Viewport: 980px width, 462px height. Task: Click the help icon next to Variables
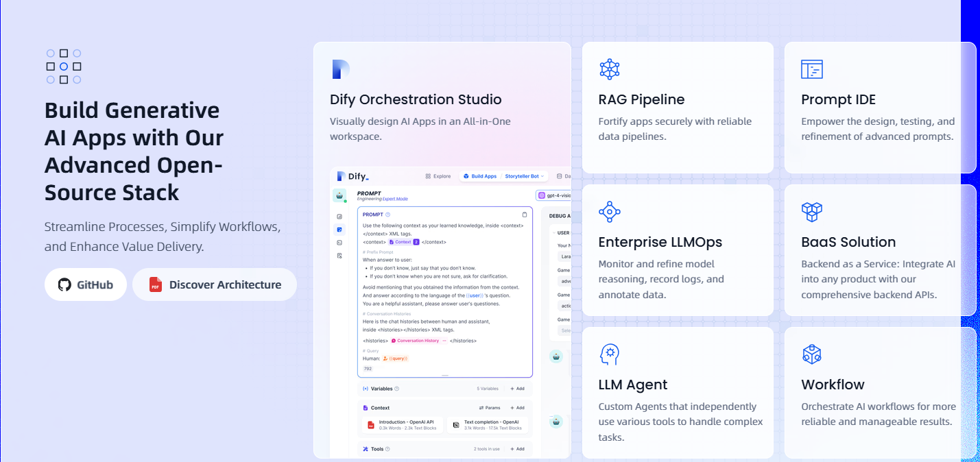pos(397,389)
